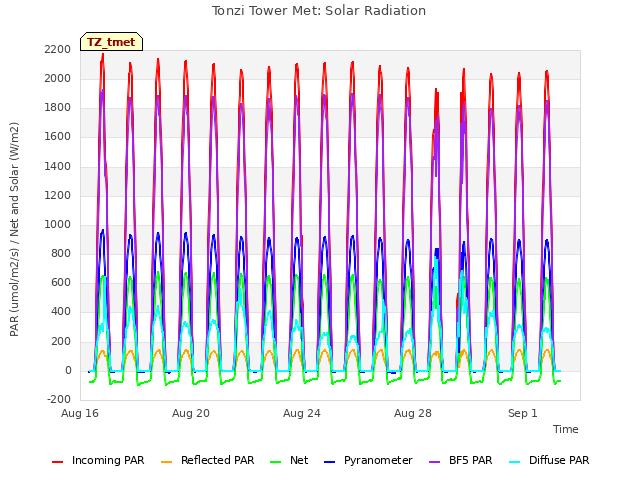Click the purple BF5 PAR color swatch
The width and height of the screenshot is (640, 480).
[x=435, y=462]
